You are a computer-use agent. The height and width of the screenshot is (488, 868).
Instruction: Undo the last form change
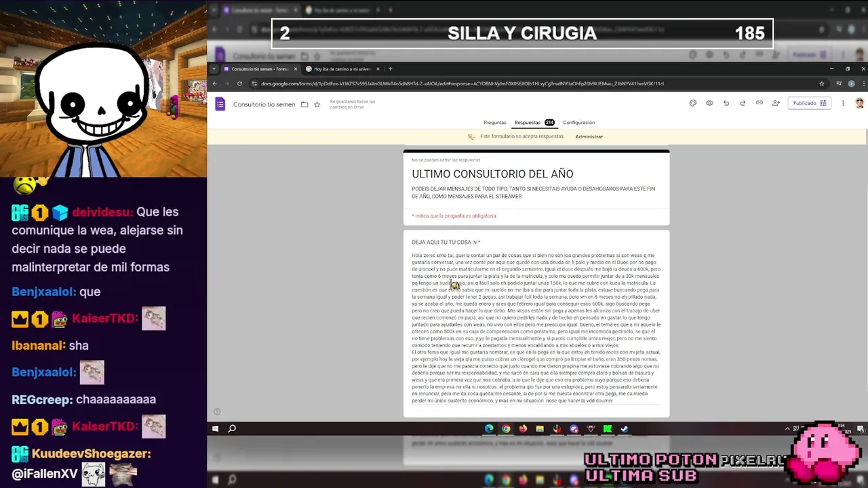(726, 103)
